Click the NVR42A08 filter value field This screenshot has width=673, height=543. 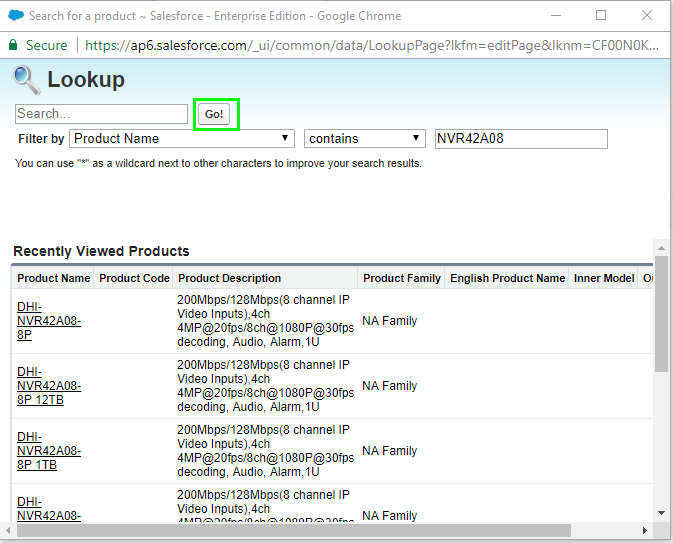[521, 139]
